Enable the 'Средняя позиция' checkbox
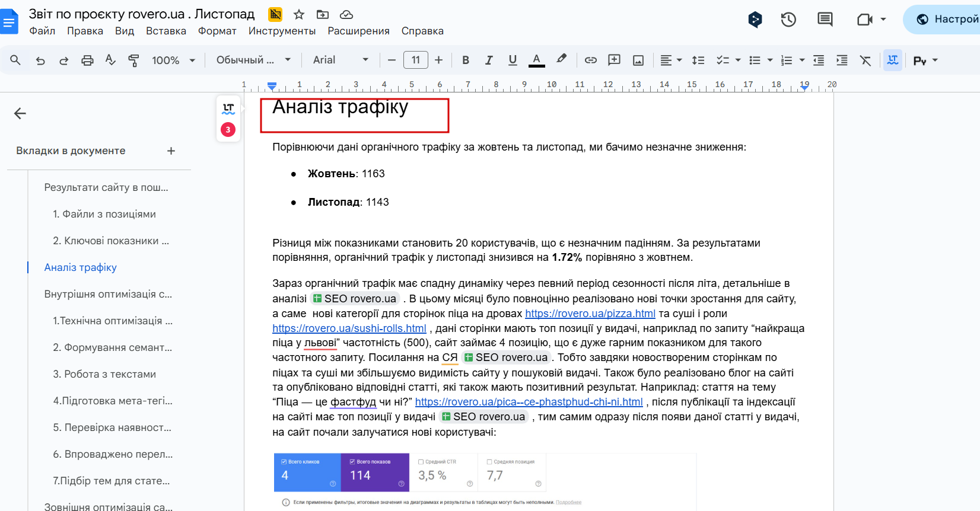Screen dimensions: 980x511 (x=489, y=462)
